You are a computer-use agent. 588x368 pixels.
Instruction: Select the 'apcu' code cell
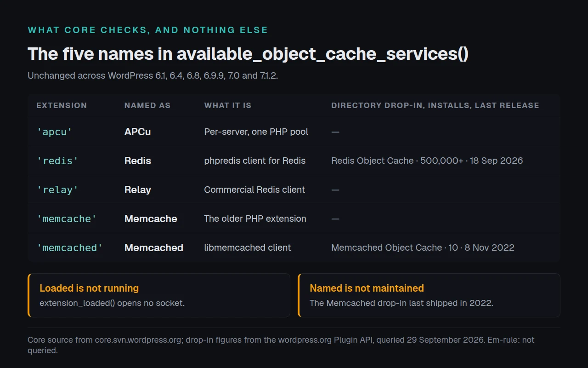point(54,132)
